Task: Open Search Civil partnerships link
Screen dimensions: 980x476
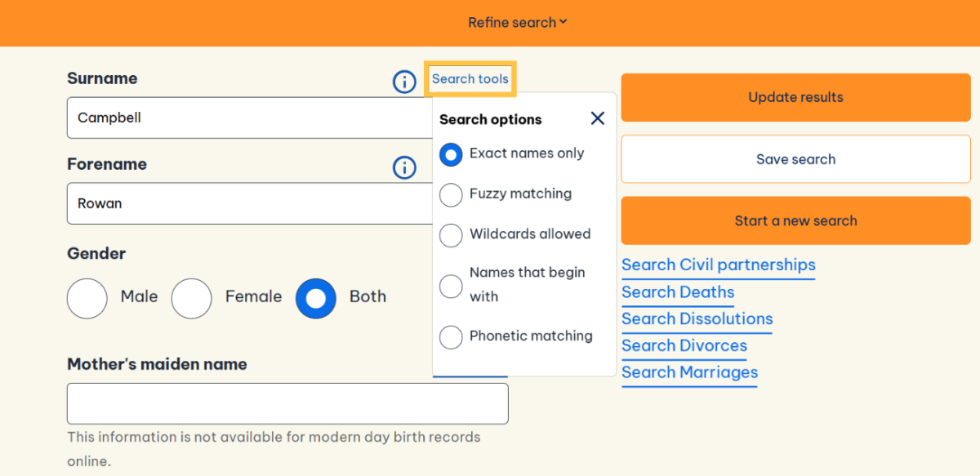Action: tap(719, 265)
